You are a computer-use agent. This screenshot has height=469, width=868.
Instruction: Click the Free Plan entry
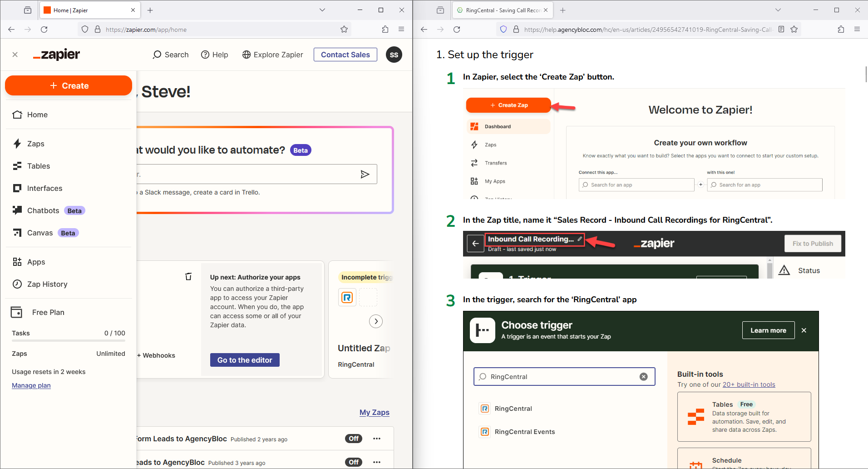pyautogui.click(x=38, y=312)
